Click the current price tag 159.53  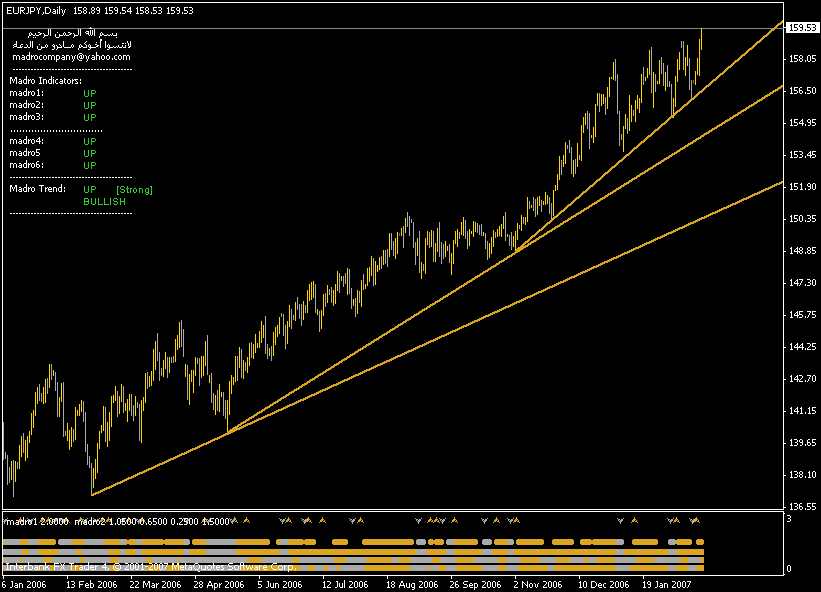pos(800,27)
